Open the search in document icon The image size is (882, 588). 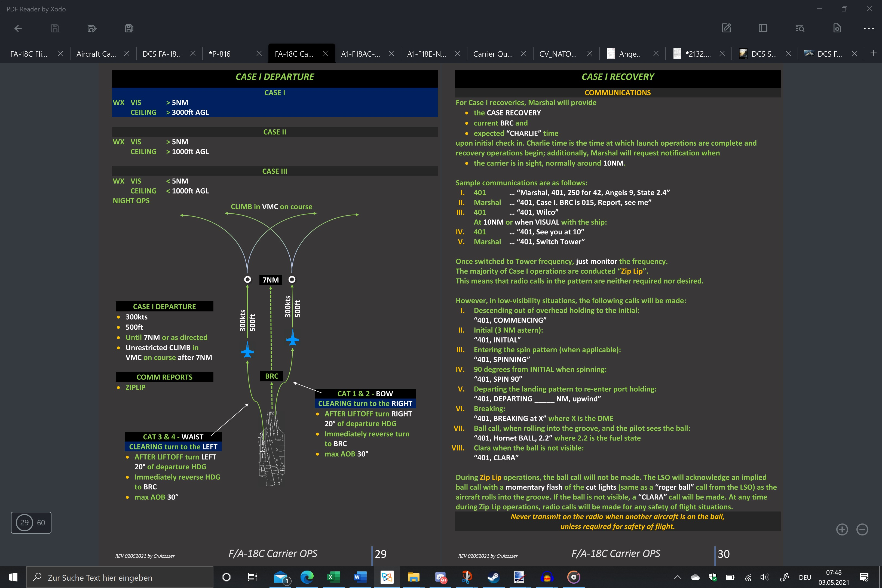click(800, 29)
